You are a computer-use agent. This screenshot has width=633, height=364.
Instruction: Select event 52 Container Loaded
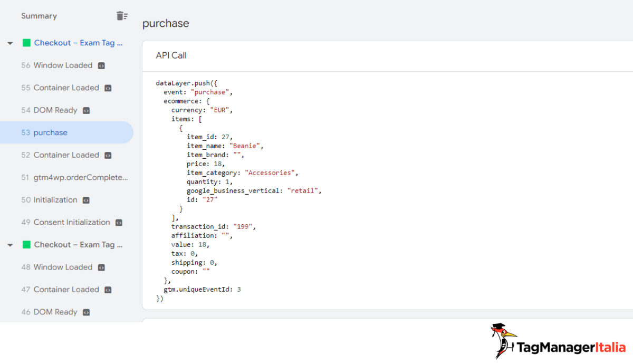coord(66,155)
